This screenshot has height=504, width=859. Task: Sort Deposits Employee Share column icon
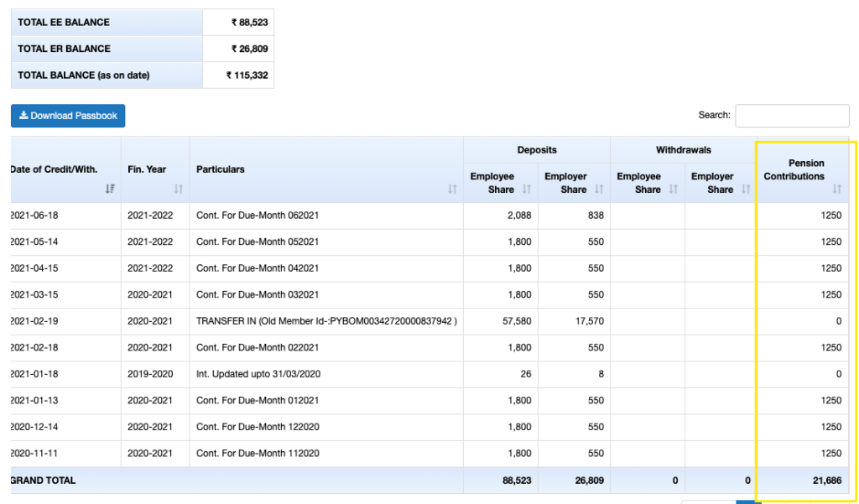pos(527,189)
